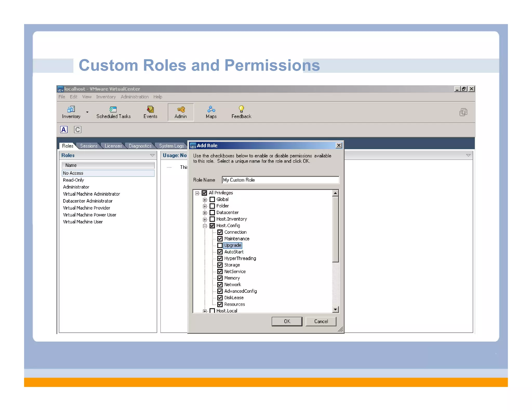
Task: Click the privileges list scroll up arrow
Action: click(x=335, y=193)
